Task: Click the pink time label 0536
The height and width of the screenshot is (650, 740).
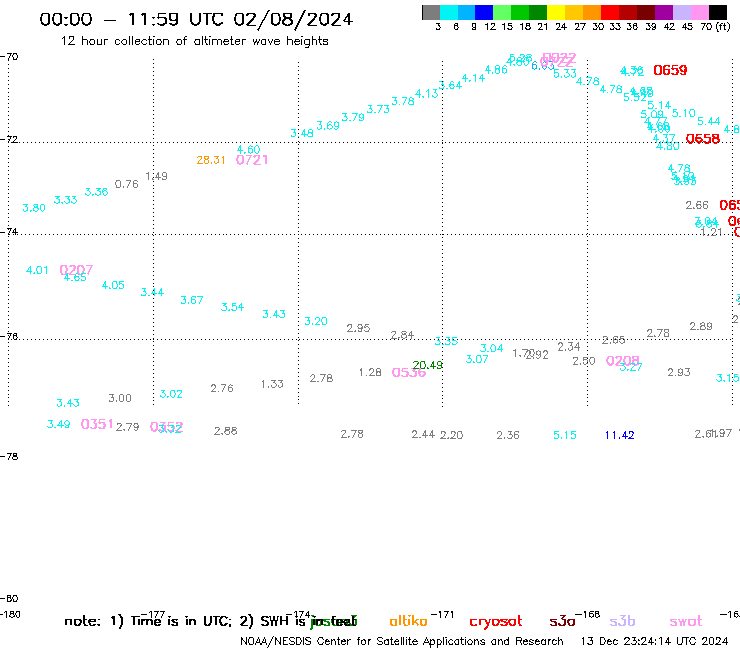Action: [x=409, y=372]
